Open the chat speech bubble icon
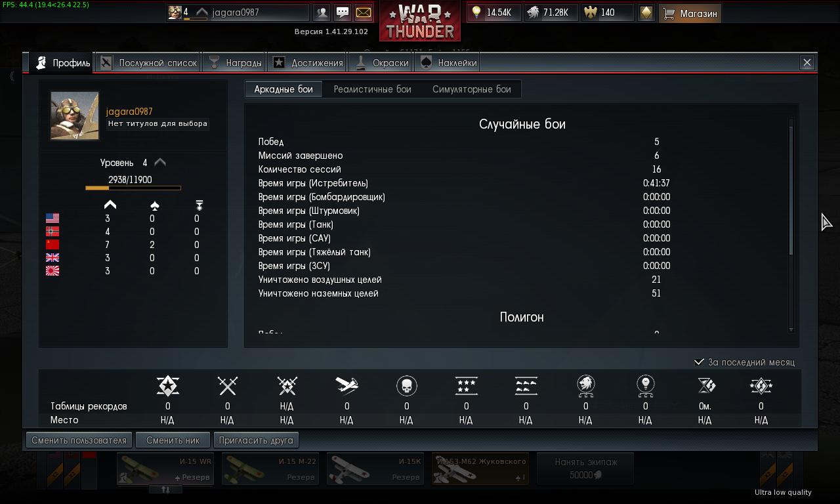 point(343,12)
